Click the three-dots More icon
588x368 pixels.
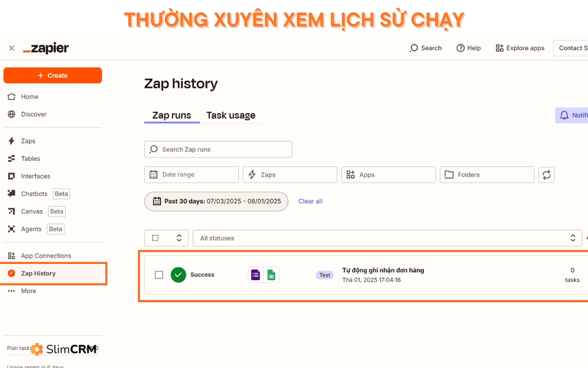point(12,291)
